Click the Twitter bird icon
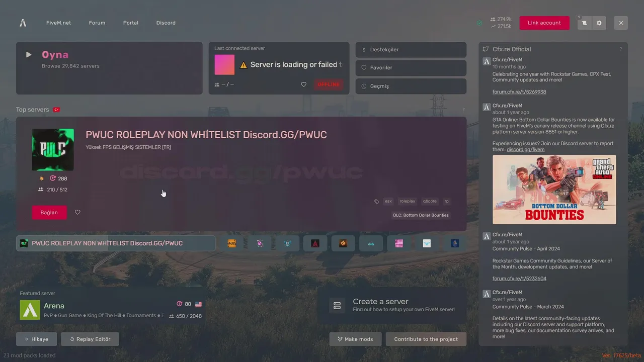644x362 pixels. [x=486, y=49]
